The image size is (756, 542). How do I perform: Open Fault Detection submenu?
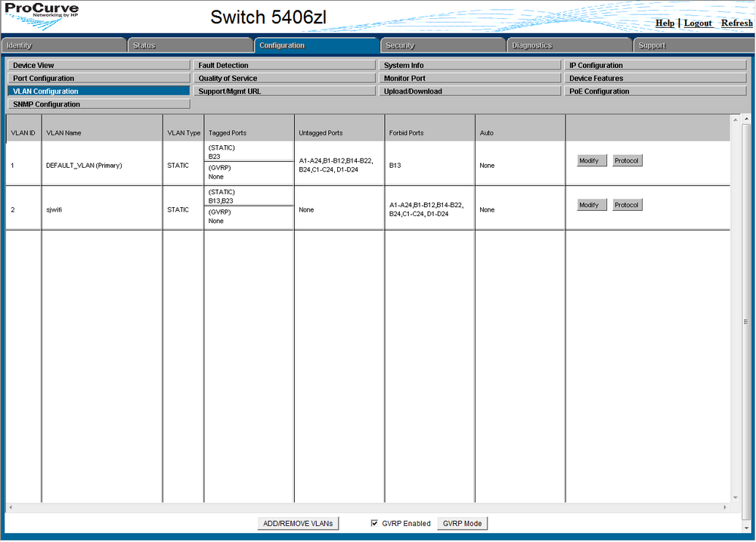tap(284, 65)
